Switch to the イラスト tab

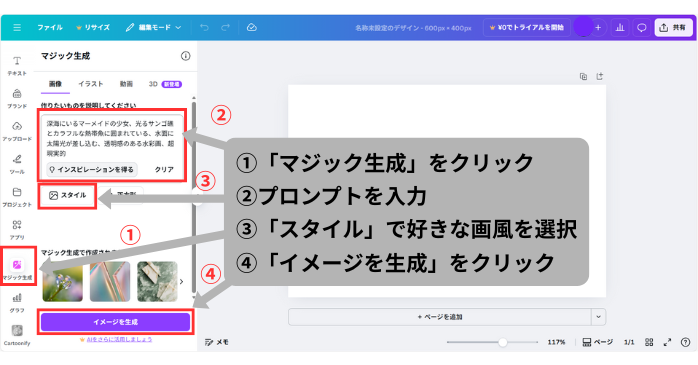point(90,84)
